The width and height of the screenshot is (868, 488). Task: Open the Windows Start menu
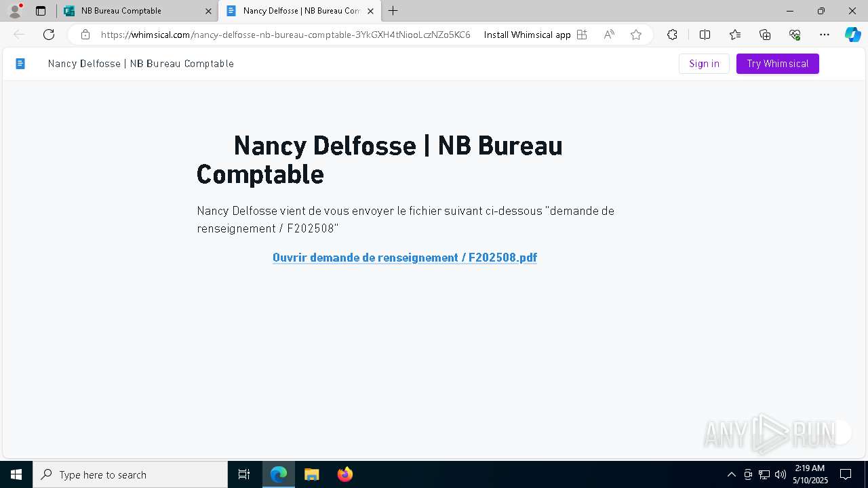pos(16,474)
